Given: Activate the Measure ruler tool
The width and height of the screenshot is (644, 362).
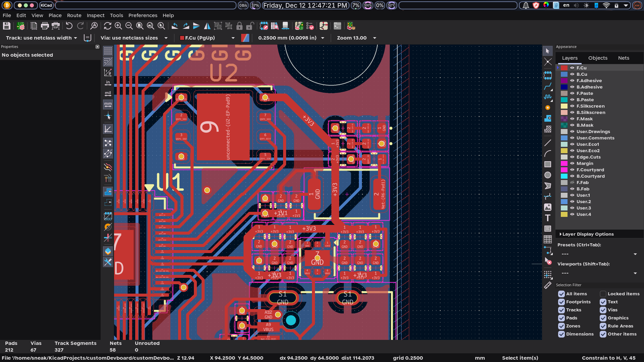Looking at the screenshot, I should tap(547, 285).
